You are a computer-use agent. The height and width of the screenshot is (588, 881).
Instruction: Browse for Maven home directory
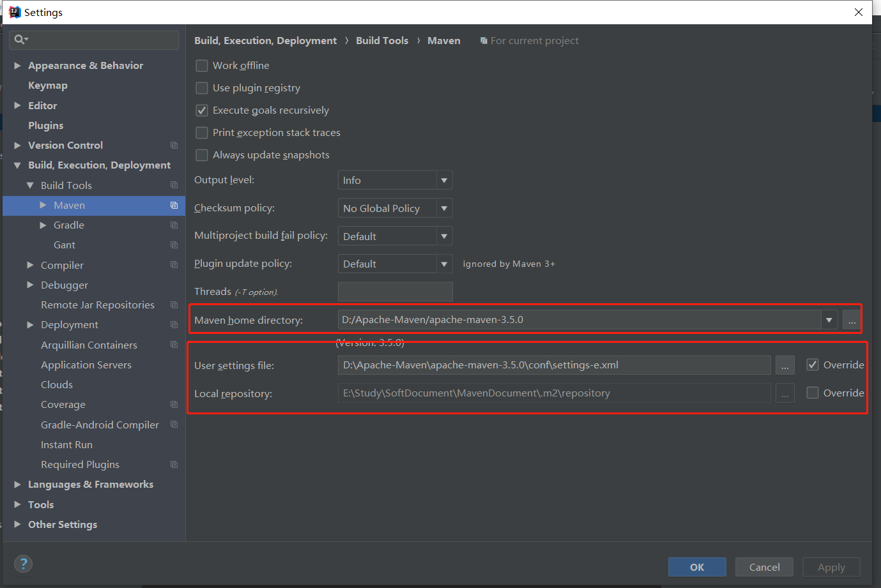pos(852,320)
